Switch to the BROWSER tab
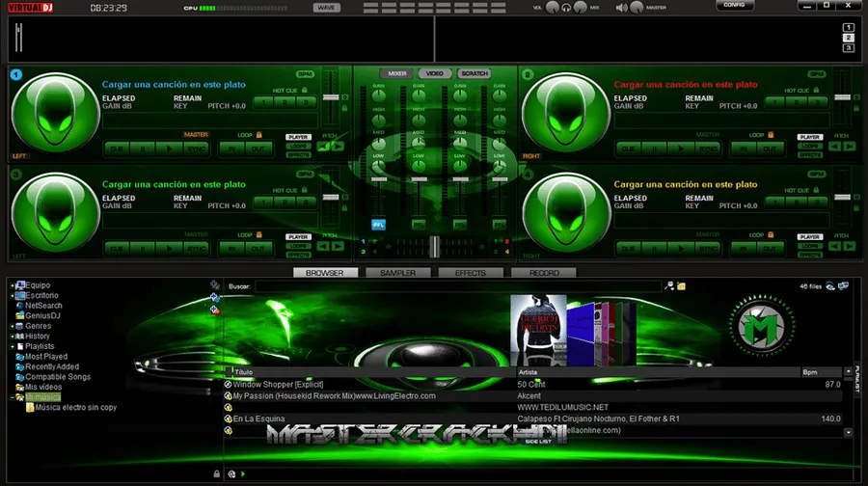Viewport: 868px width, 486px height. click(x=325, y=273)
